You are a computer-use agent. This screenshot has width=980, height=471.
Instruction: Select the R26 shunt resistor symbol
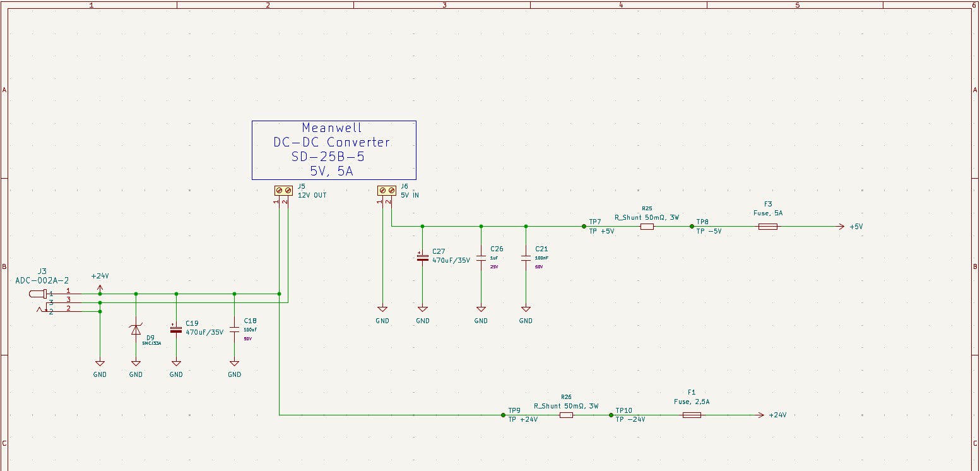tap(566, 415)
